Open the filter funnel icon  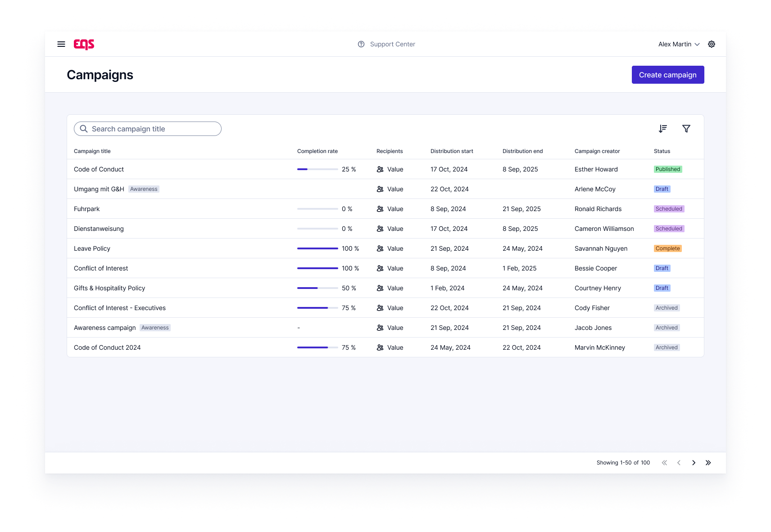[686, 129]
